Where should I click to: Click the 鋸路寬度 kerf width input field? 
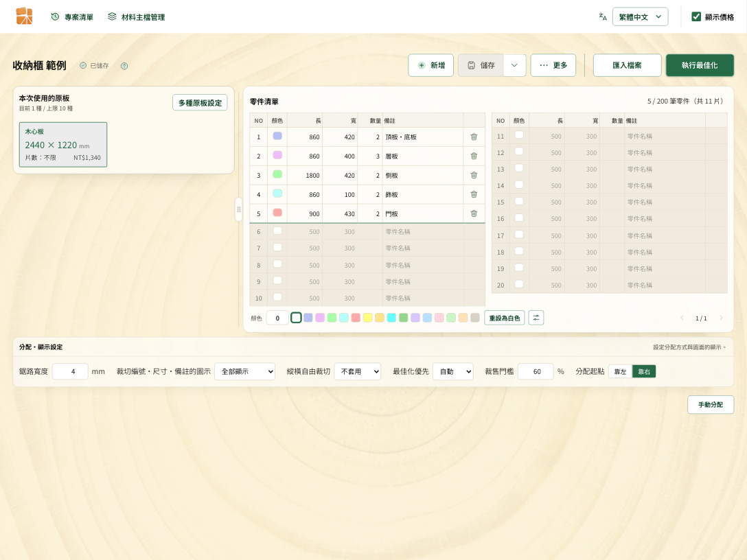coord(70,371)
